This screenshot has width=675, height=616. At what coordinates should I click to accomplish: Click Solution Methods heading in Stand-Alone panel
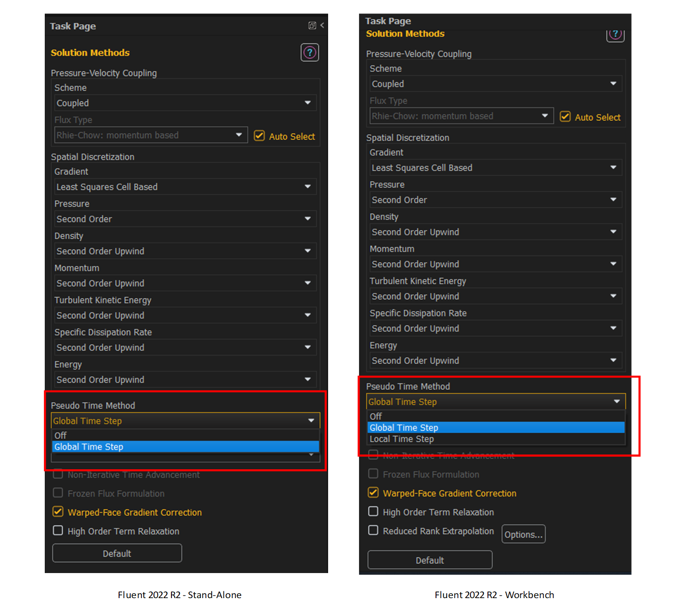90,53
